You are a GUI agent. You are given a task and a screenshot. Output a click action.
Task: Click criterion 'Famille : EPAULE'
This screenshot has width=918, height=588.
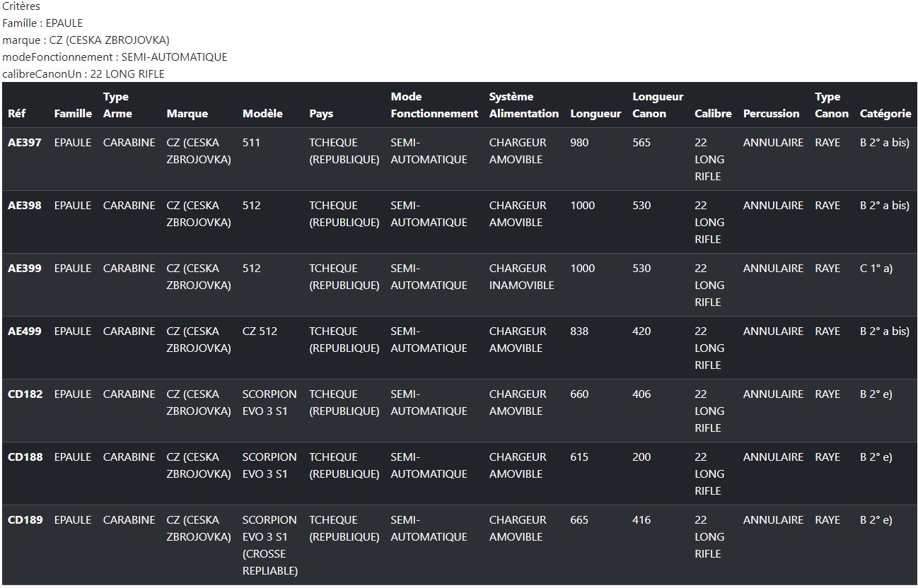tap(42, 23)
